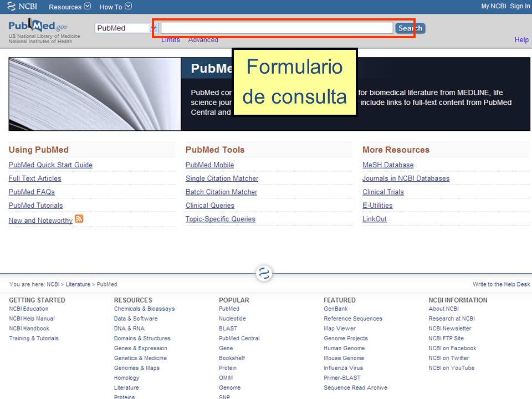This screenshot has height=399, width=532.
Task: Open GenBank under Featured
Action: [336, 309]
